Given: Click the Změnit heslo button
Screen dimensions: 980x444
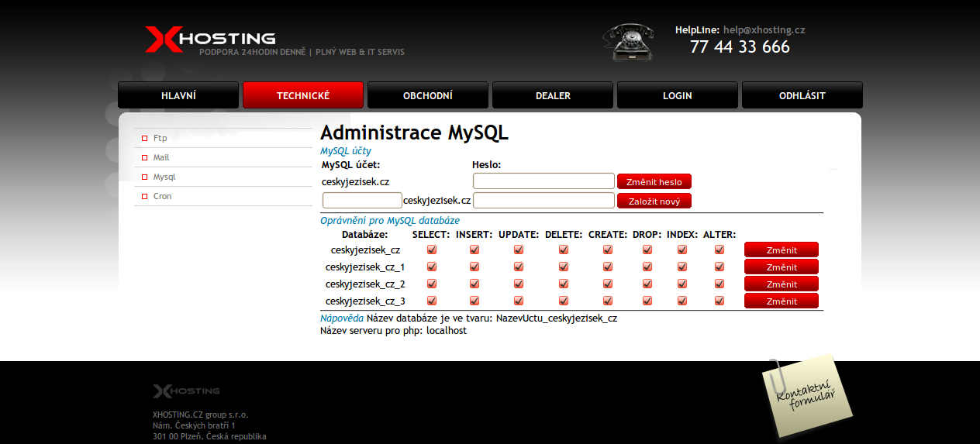Looking at the screenshot, I should point(654,181).
